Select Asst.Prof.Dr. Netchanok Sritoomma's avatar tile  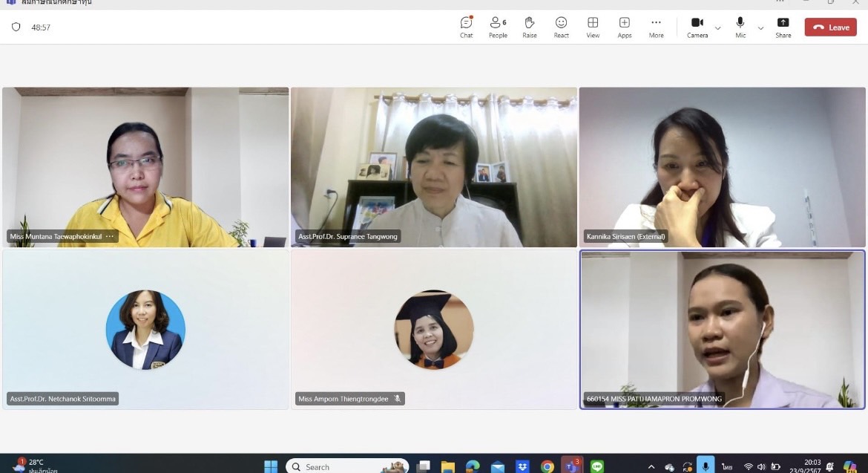(145, 330)
